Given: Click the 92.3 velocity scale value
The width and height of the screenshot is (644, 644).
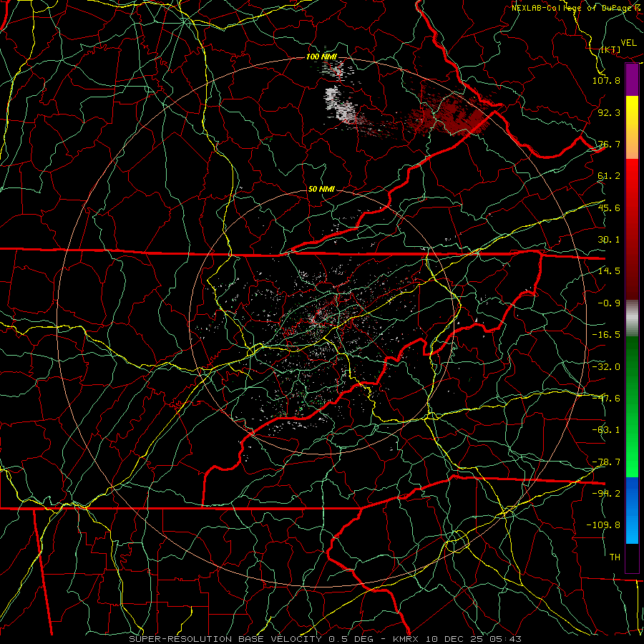Looking at the screenshot, I should tap(609, 112).
